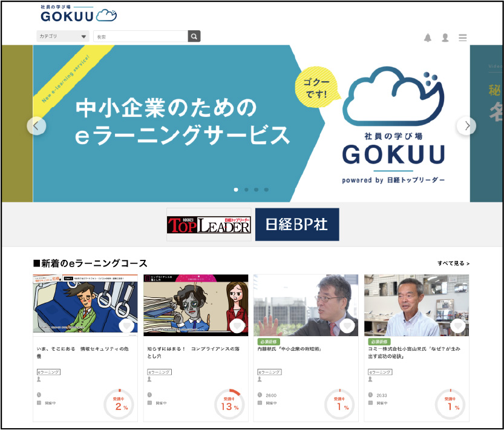Favorite the コンプライアンス course heart

pyautogui.click(x=237, y=326)
